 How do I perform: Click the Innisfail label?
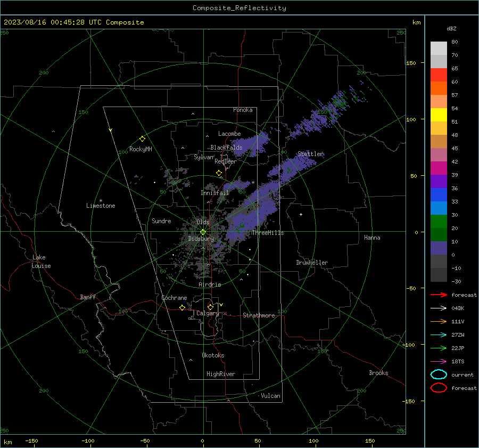coord(215,193)
